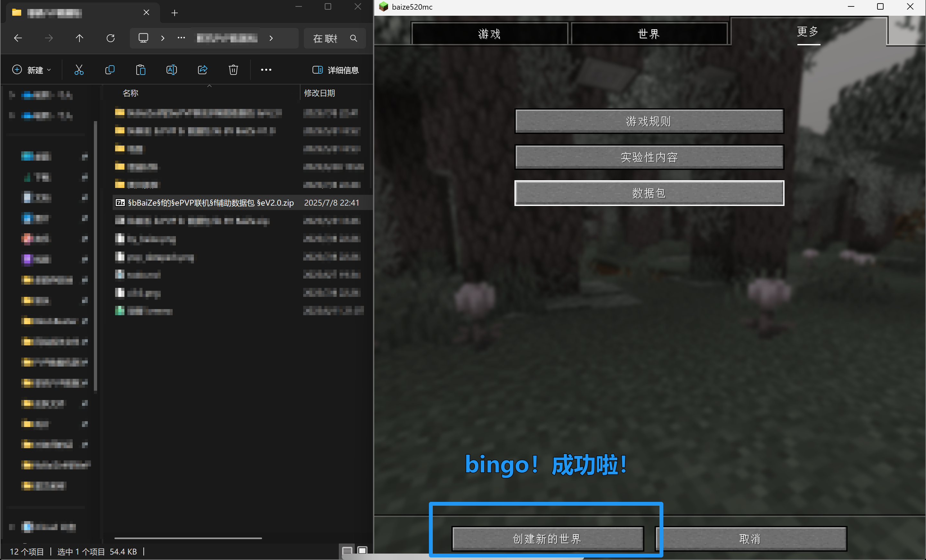
Task: Switch to details list view icon in status bar
Action: coord(347,551)
